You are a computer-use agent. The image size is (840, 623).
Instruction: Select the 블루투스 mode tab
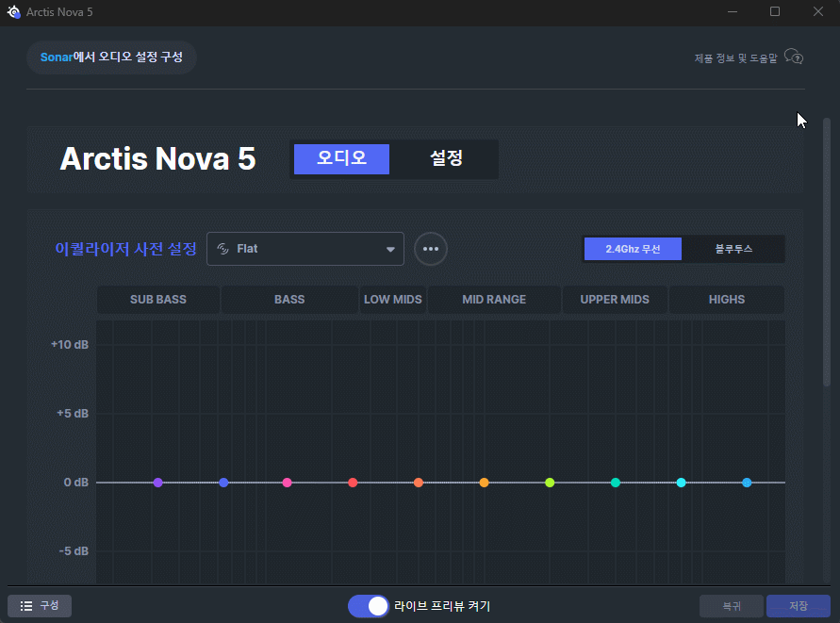733,249
